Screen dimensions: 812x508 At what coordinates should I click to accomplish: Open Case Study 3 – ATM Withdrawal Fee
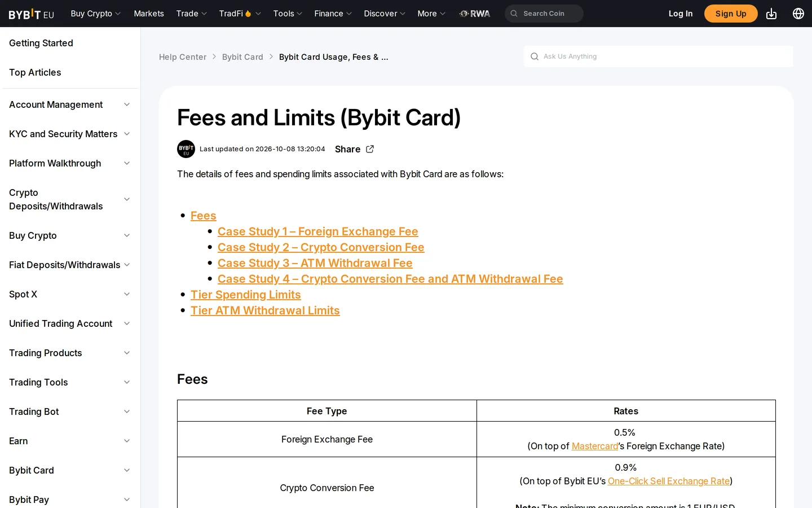(315, 263)
